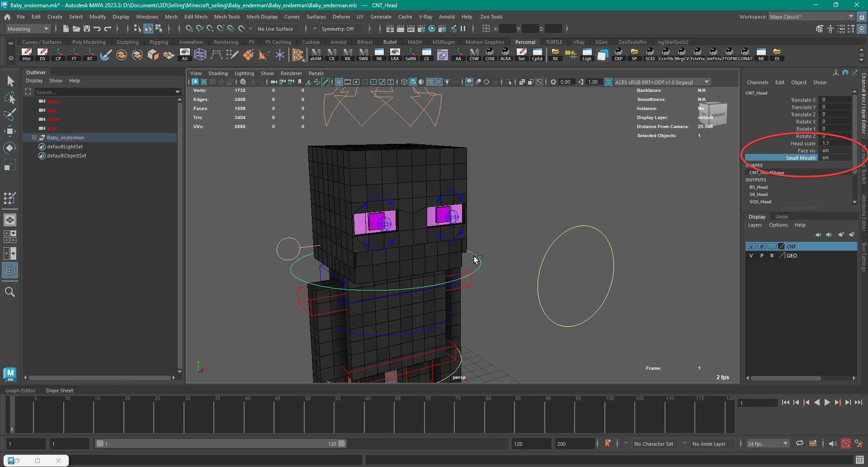
Task: Click the CONAT python shelf button
Action: tap(745, 55)
